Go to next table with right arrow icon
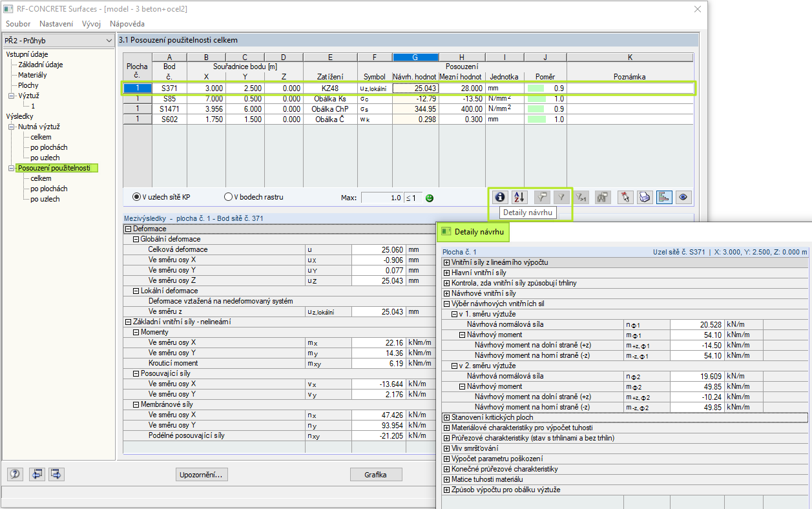 pyautogui.click(x=57, y=474)
